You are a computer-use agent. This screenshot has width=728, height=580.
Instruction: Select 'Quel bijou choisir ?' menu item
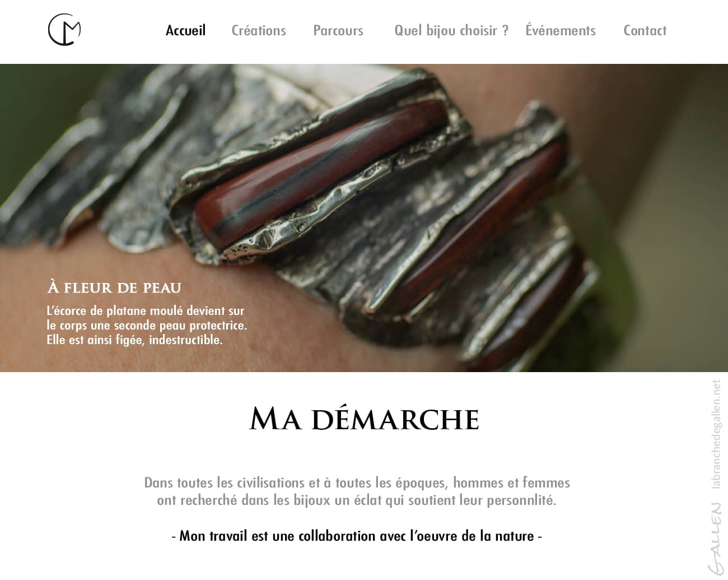pos(451,30)
